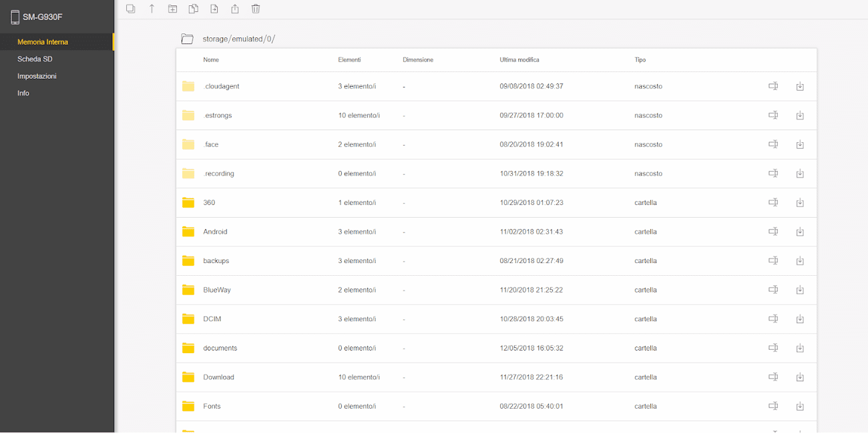Click the upload/share toolbar icon
Image resolution: width=868 pixels, height=434 pixels.
[x=234, y=9]
